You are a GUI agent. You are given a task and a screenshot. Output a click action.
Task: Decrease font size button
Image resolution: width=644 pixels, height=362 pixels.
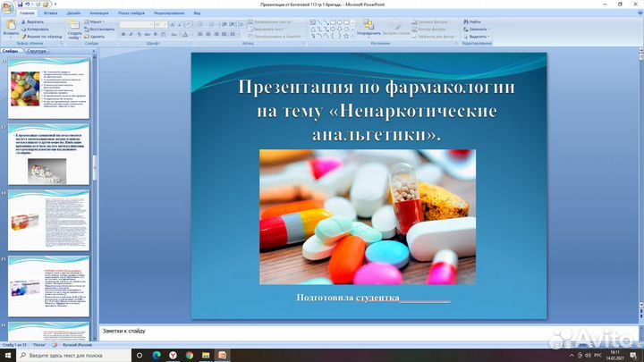(x=180, y=25)
